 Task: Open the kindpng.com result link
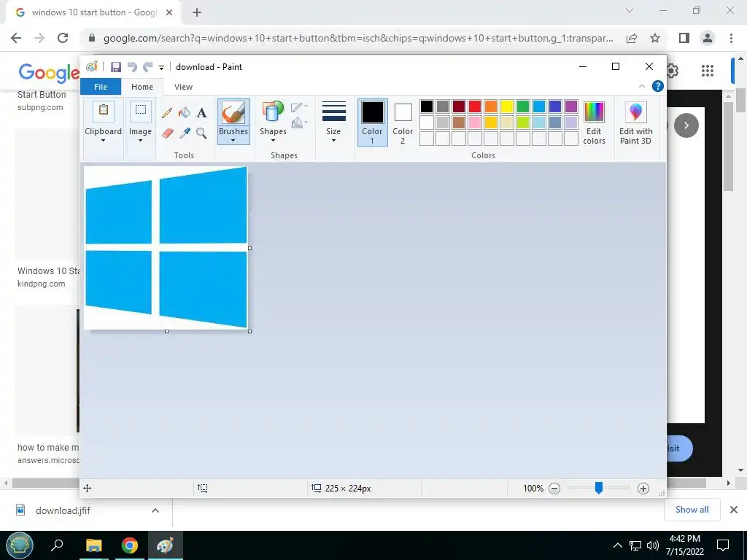tap(42, 284)
